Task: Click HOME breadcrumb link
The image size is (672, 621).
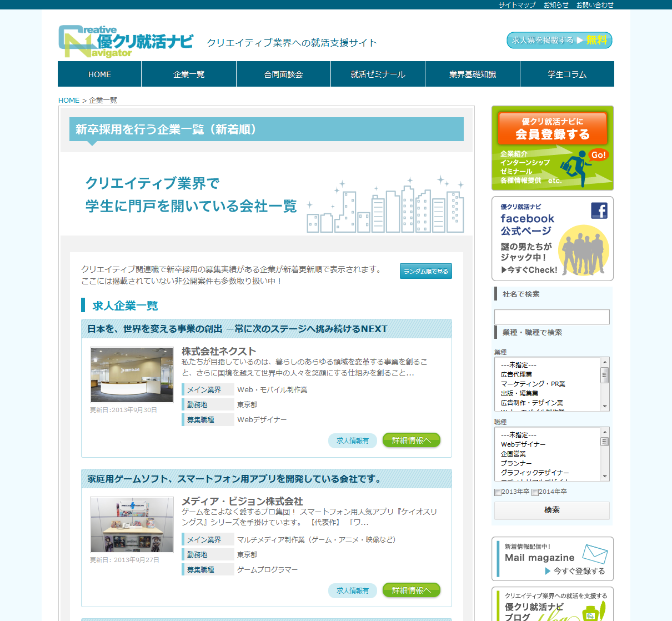Action: click(x=69, y=101)
